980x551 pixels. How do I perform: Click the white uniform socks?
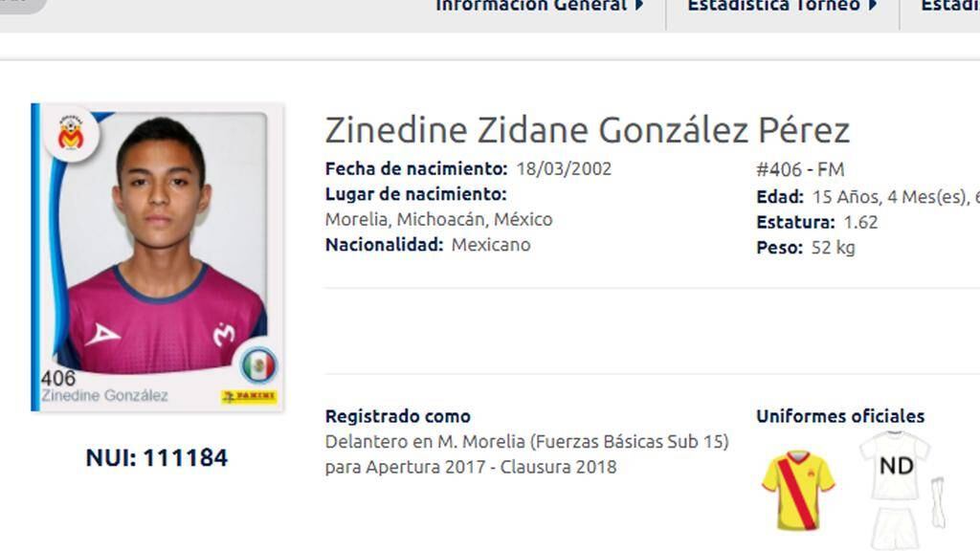[x=938, y=502]
